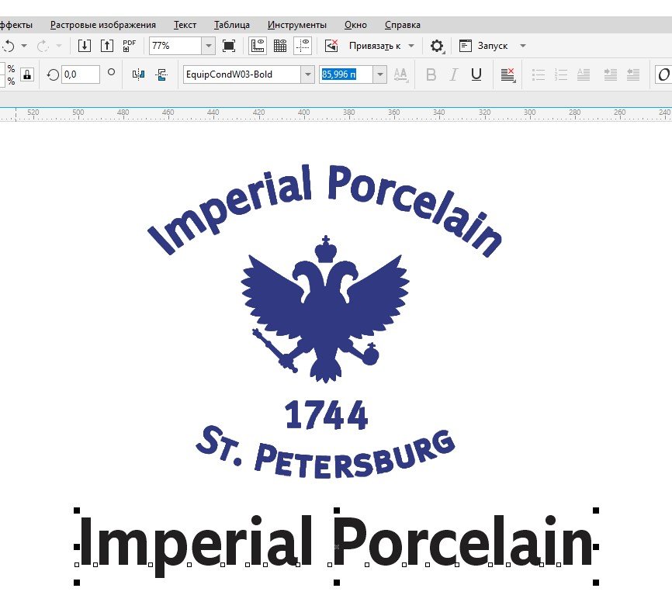The height and width of the screenshot is (616, 672).
Task: Toggle the snapping off icon
Action: click(331, 46)
